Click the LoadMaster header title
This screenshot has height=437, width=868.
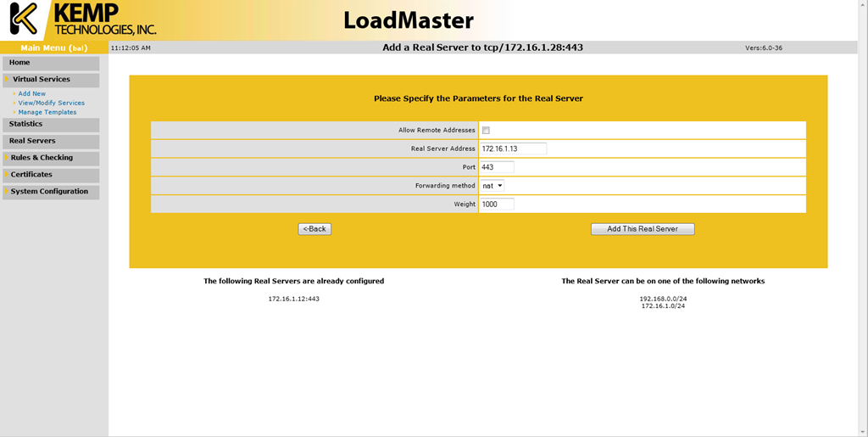click(x=409, y=21)
